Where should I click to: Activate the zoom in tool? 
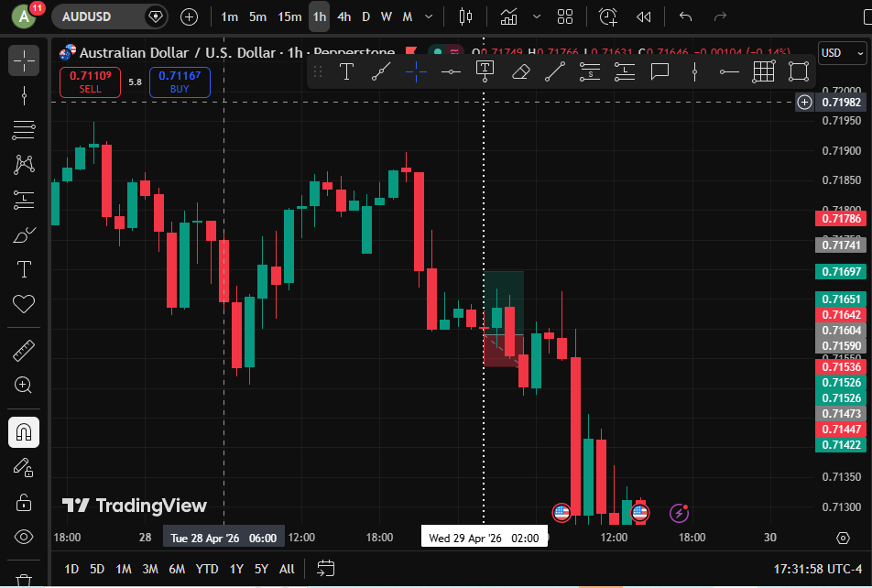click(x=24, y=385)
